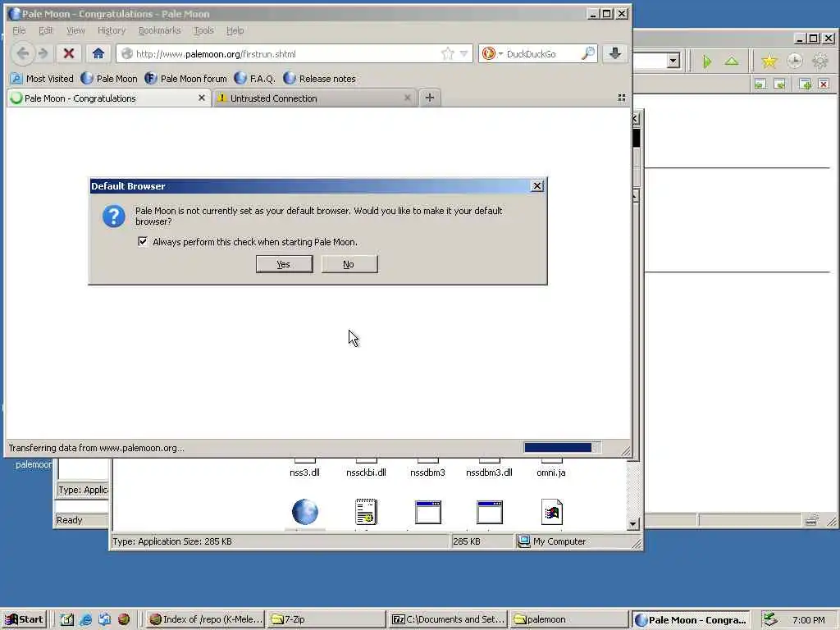Bookmark this page with the star icon

point(447,53)
